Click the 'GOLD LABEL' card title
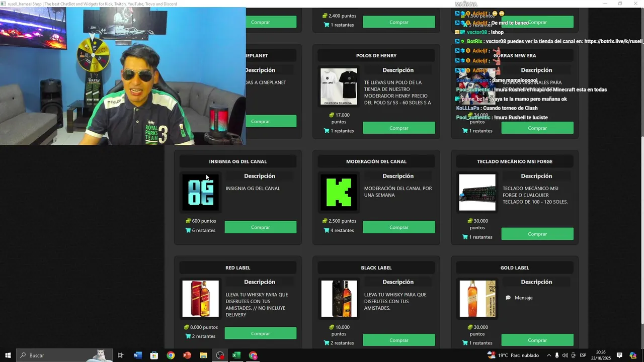This screenshot has height=362, width=644. coord(515,268)
